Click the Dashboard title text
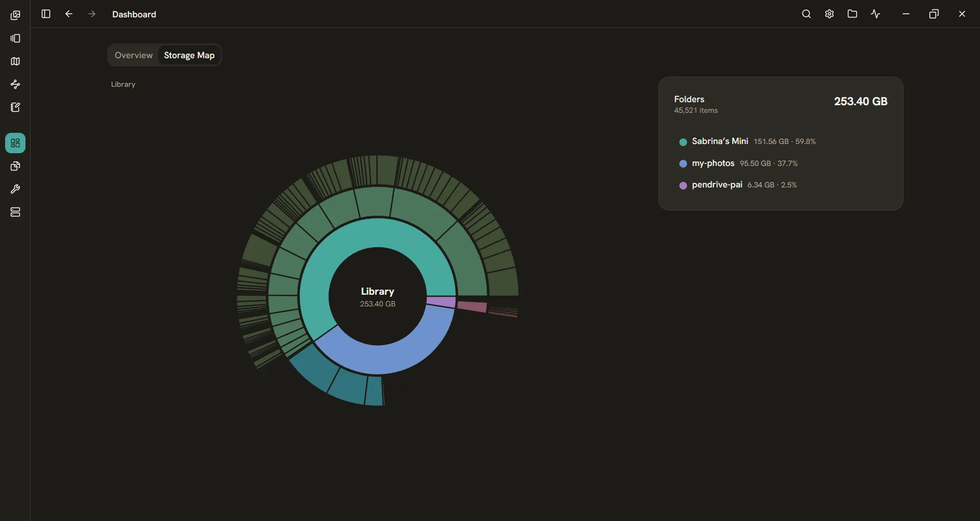980x521 pixels. click(134, 14)
